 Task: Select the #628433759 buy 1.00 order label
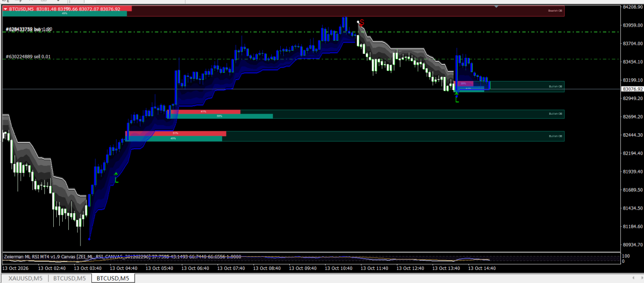29,30
